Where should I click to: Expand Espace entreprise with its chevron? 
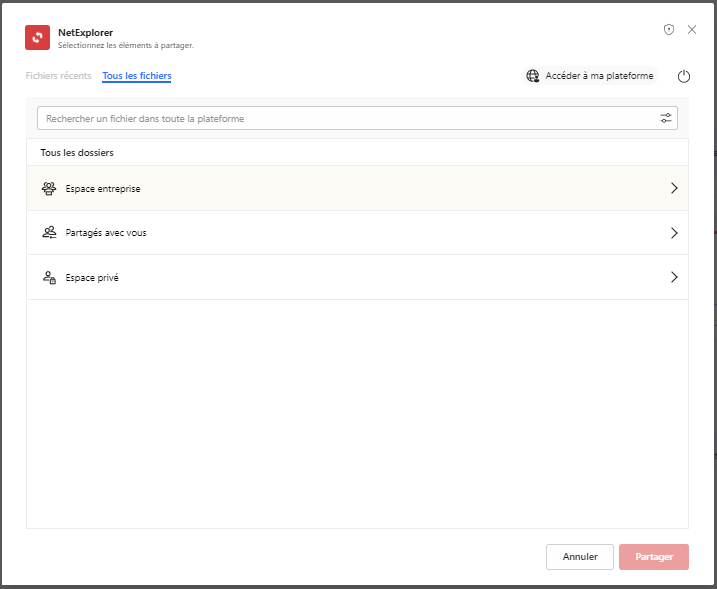tap(674, 188)
